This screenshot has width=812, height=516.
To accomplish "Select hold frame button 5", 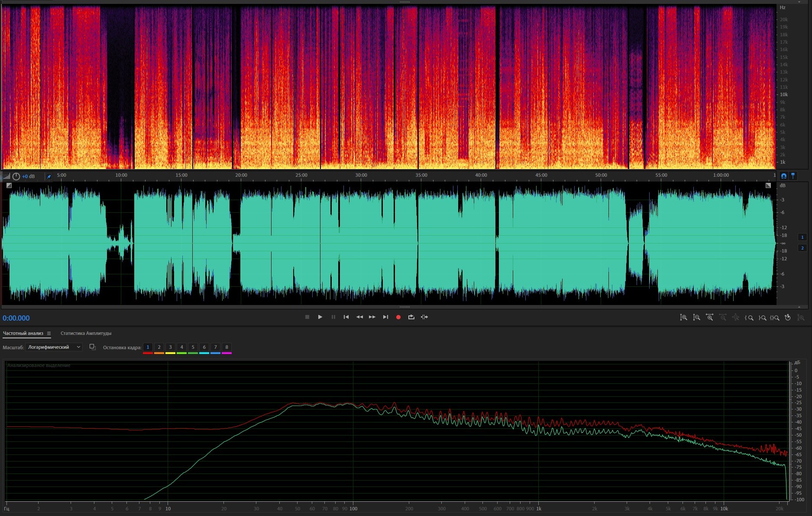I will coord(193,347).
